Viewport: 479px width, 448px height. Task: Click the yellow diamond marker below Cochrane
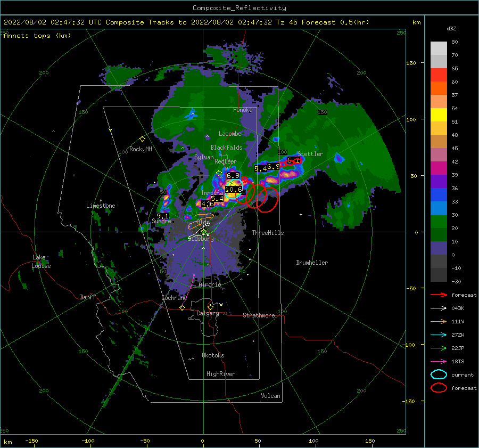coord(183,307)
